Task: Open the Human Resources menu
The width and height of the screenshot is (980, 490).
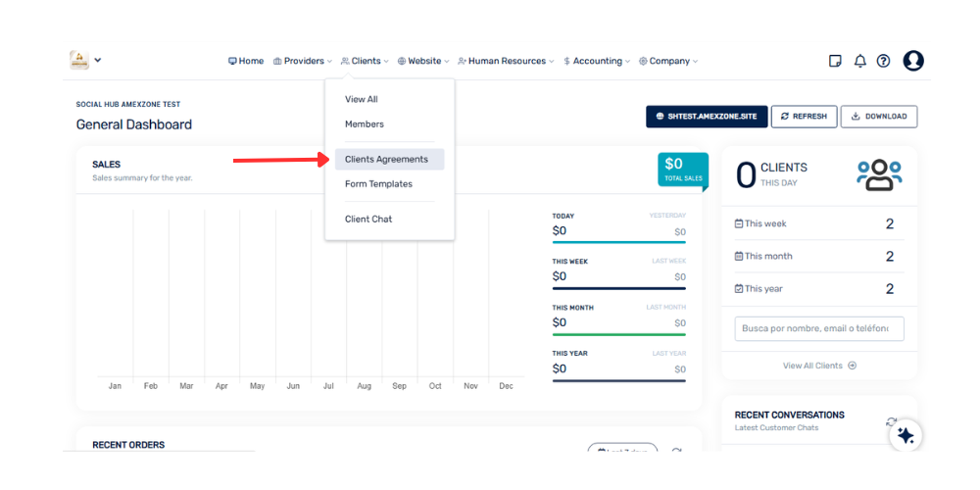Action: [506, 61]
